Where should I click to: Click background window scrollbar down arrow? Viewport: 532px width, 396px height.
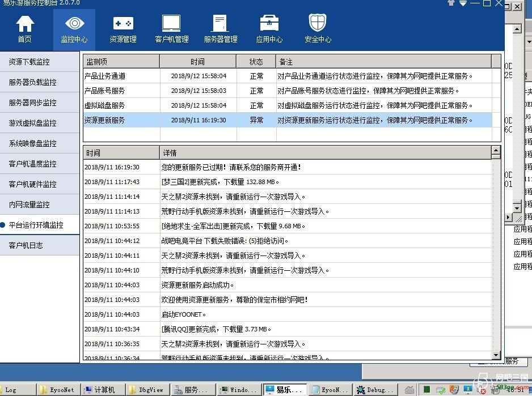[x=517, y=207]
